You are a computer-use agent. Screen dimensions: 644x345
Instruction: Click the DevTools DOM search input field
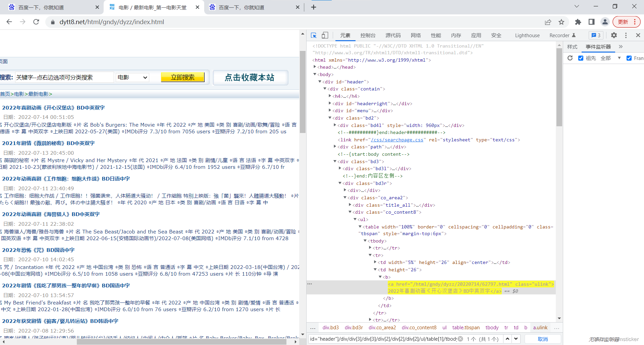(382, 339)
